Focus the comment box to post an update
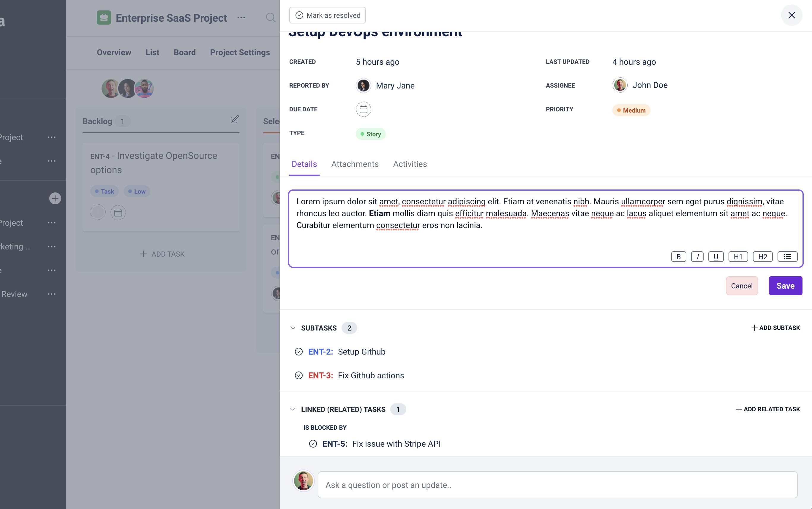The image size is (812, 509). (x=557, y=485)
